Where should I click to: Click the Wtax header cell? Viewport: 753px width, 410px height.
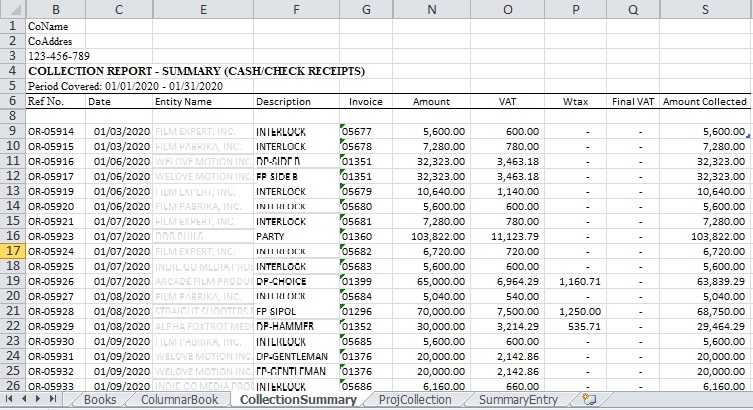[x=575, y=101]
